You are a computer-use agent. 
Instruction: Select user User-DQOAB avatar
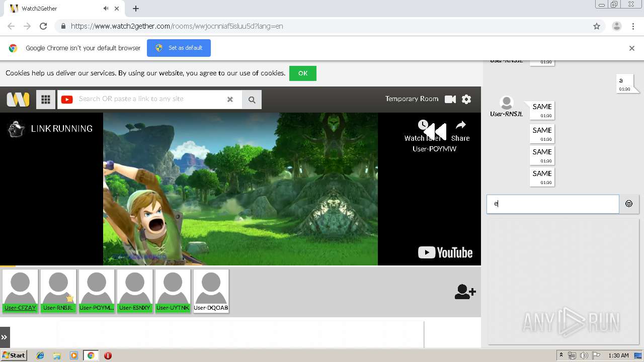(211, 291)
